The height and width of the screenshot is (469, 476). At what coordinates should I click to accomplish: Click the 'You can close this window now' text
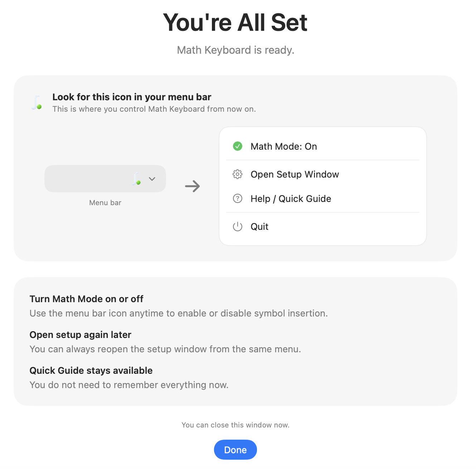pos(235,425)
